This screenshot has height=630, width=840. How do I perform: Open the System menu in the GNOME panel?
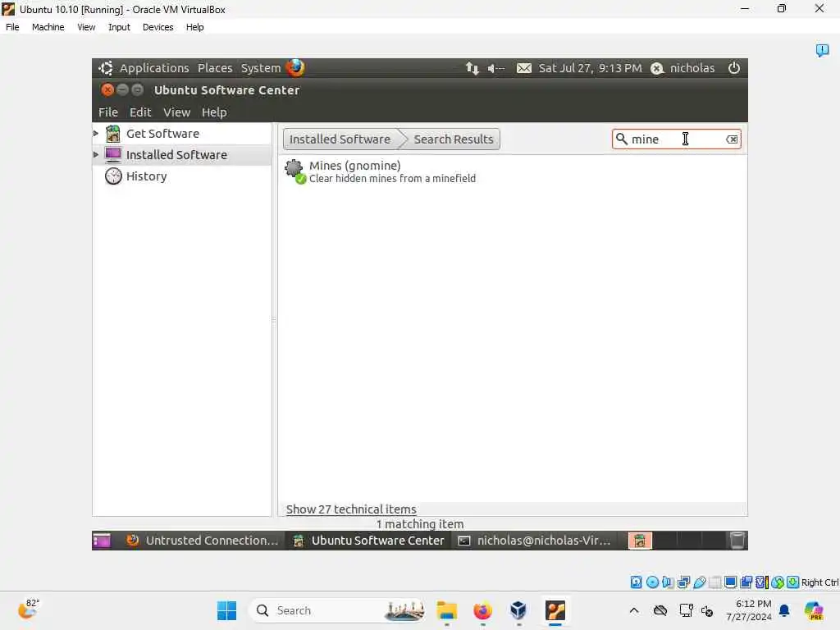point(260,68)
